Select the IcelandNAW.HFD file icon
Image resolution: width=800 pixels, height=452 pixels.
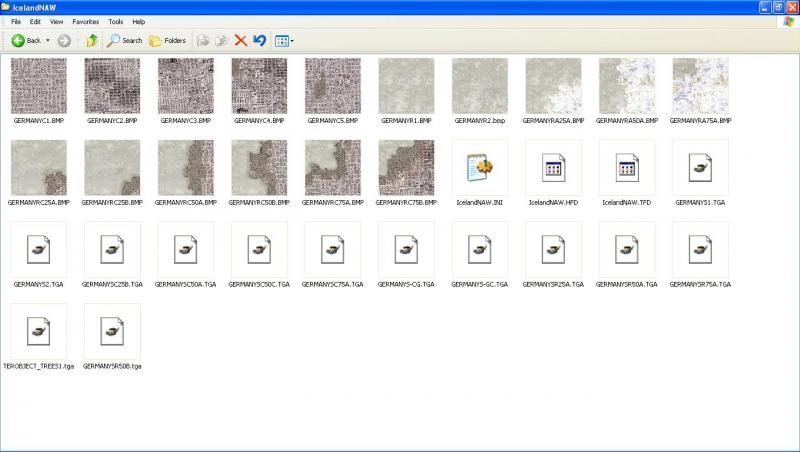pyautogui.click(x=553, y=168)
